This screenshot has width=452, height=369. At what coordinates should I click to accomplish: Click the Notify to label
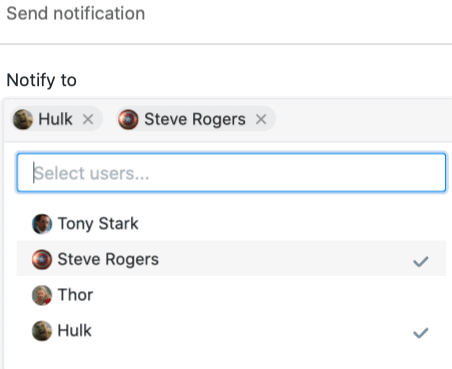click(42, 80)
